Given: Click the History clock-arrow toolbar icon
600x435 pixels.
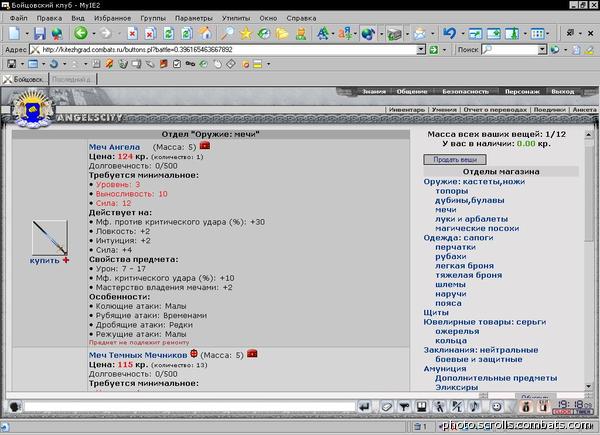Looking at the screenshot, I should pyautogui.click(x=264, y=34).
